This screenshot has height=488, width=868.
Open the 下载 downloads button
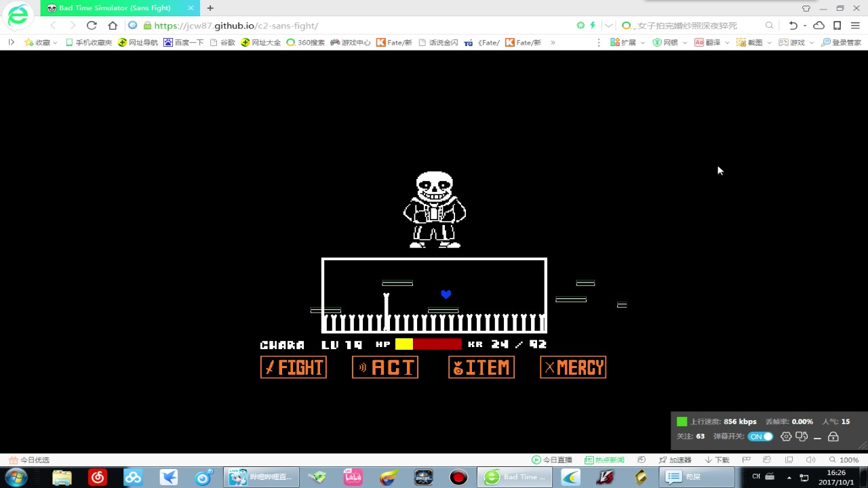[717, 460]
